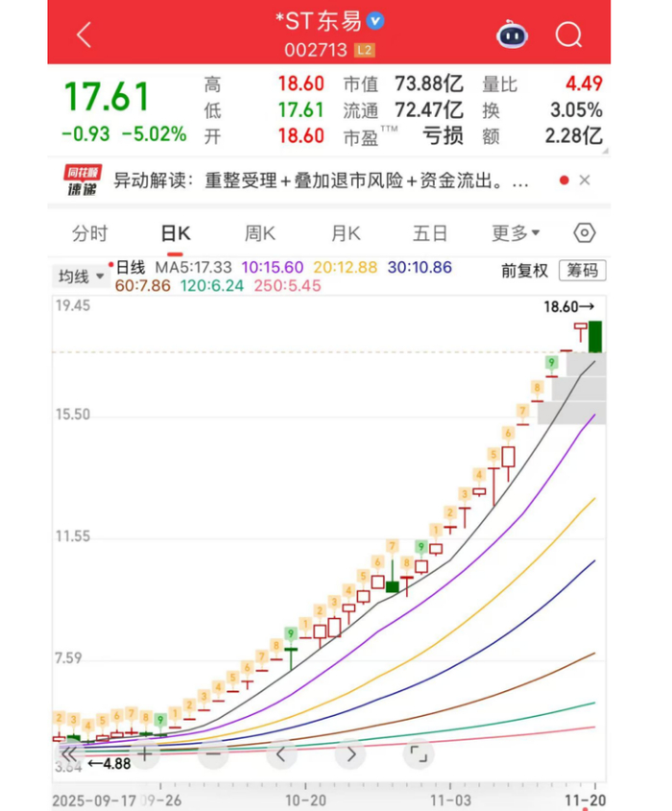Switch to 月K tab

(346, 234)
